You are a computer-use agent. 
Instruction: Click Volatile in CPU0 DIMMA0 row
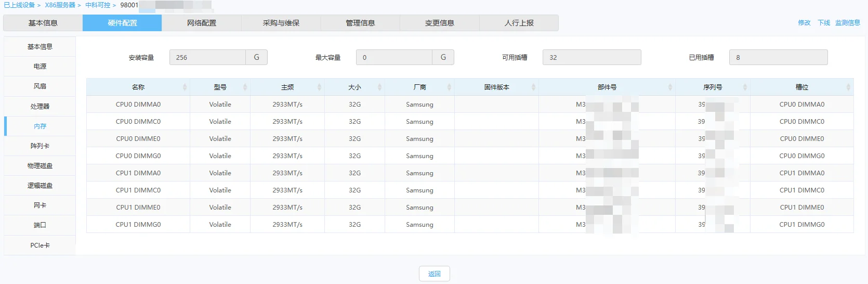tap(220, 105)
